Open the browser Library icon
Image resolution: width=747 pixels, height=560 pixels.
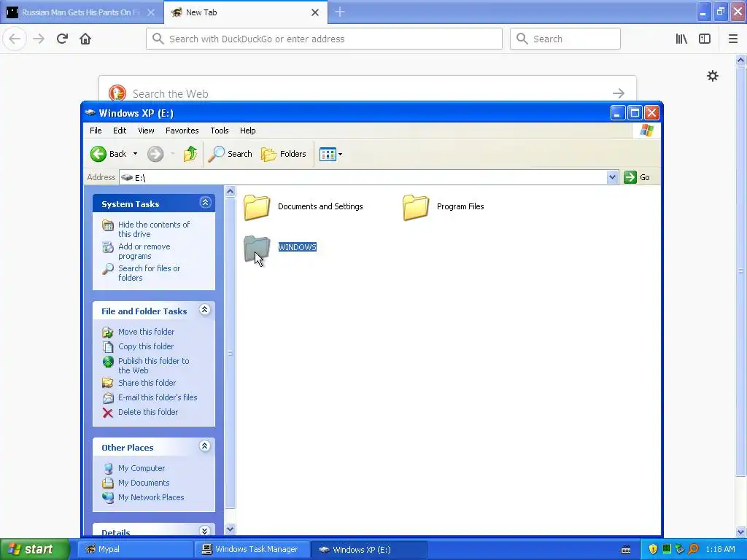click(681, 39)
